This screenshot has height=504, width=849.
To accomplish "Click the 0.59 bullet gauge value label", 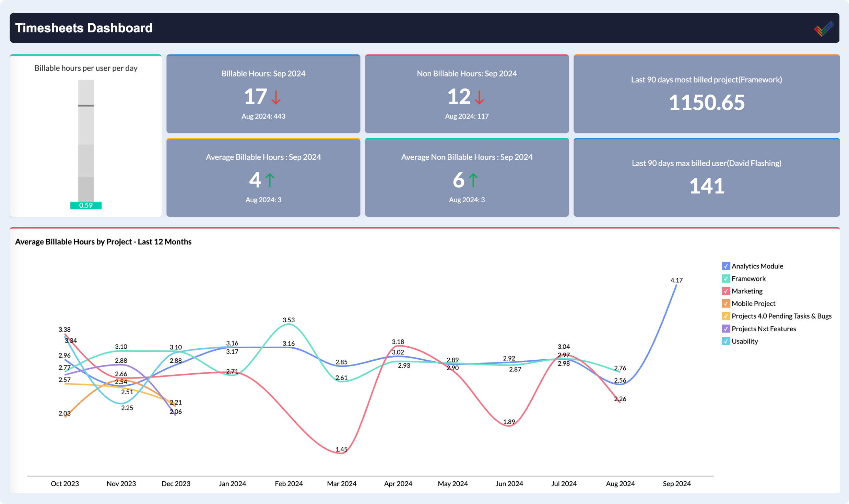I will point(86,205).
